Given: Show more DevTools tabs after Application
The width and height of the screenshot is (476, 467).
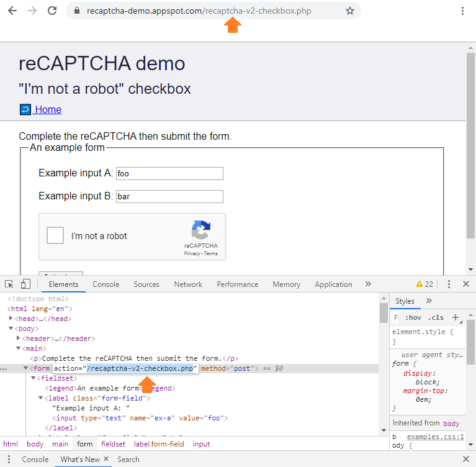Looking at the screenshot, I should [368, 284].
